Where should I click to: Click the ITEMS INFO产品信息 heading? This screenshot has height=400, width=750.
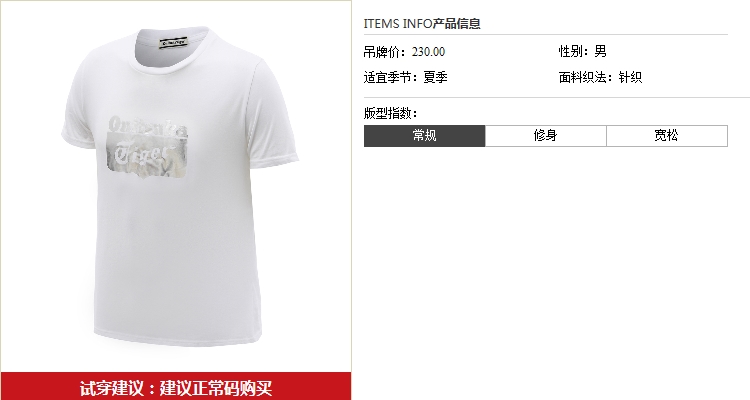(422, 23)
